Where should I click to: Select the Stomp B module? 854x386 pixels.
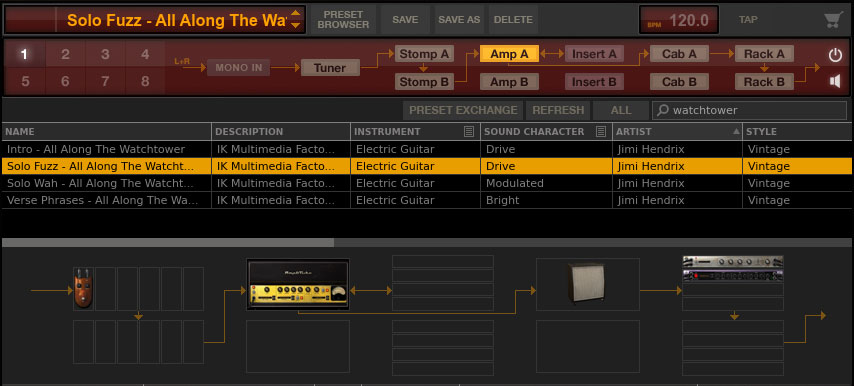[424, 82]
